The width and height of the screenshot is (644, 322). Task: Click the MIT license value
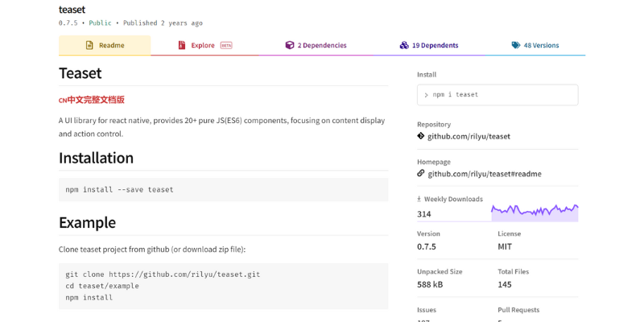pos(505,247)
